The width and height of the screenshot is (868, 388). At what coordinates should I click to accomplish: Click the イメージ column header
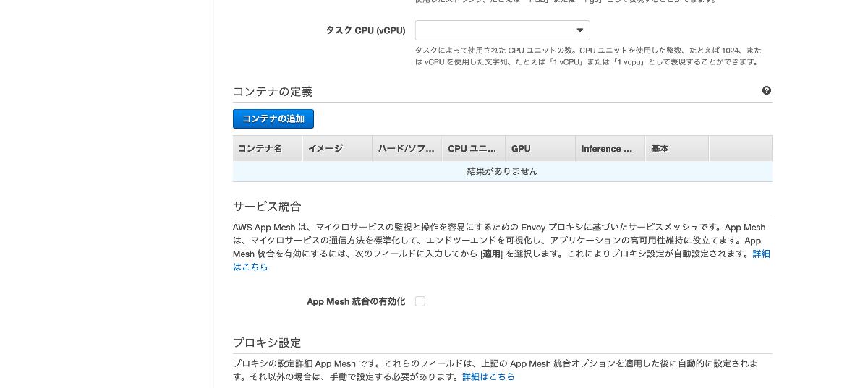pyautogui.click(x=337, y=148)
